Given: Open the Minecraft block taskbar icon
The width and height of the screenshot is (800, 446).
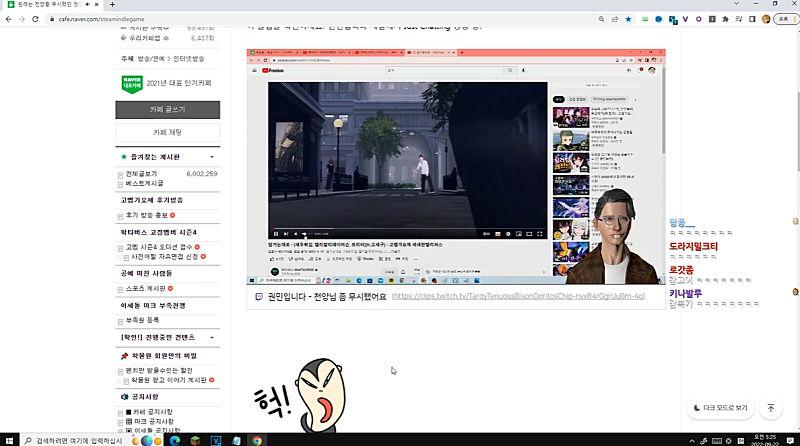Looking at the screenshot, I should [x=195, y=440].
